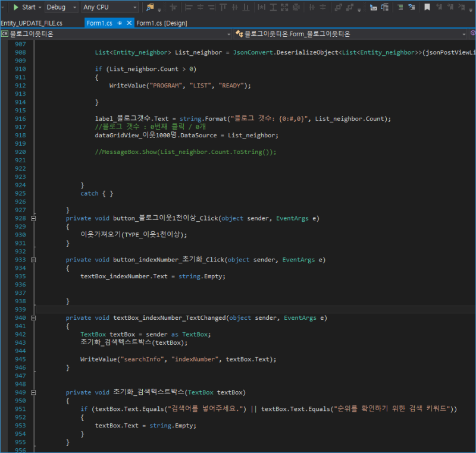Image resolution: width=476 pixels, height=453 pixels.
Task: Click the Make Same Width icon
Action: [x=261, y=7]
